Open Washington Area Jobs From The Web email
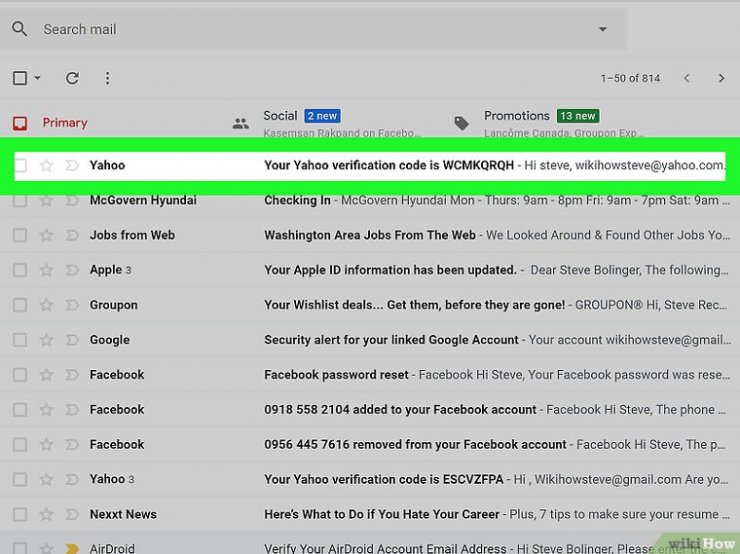This screenshot has width=740, height=554. pyautogui.click(x=370, y=235)
